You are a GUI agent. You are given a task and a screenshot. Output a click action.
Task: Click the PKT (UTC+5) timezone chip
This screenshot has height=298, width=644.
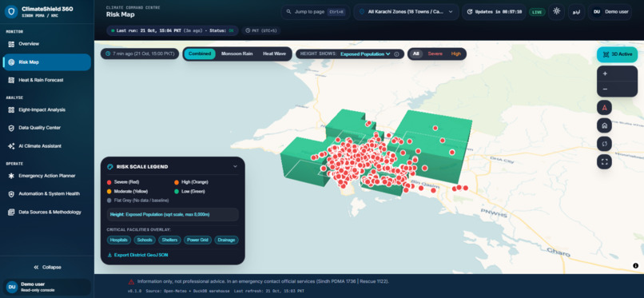pos(260,31)
